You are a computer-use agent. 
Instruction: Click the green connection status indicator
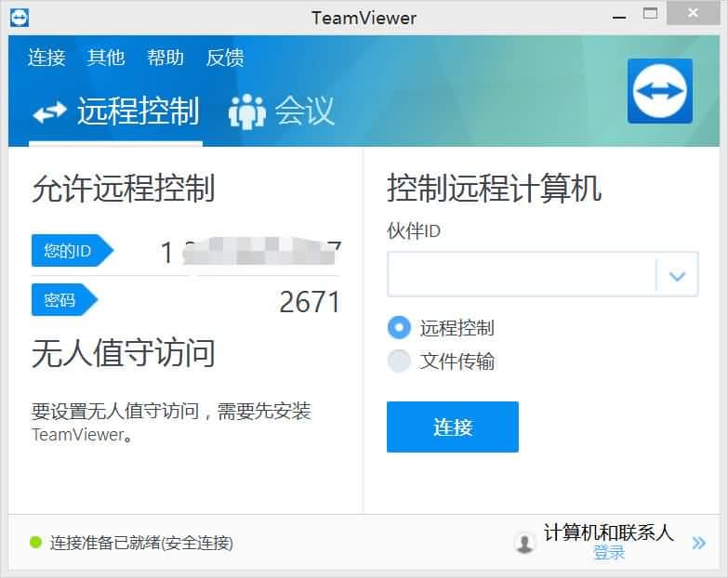pyautogui.click(x=35, y=542)
